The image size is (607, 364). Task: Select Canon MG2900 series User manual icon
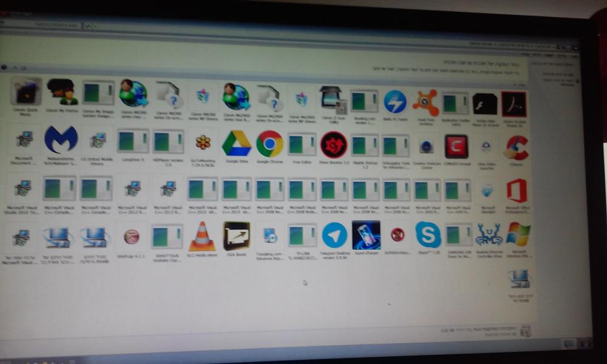pos(237,96)
